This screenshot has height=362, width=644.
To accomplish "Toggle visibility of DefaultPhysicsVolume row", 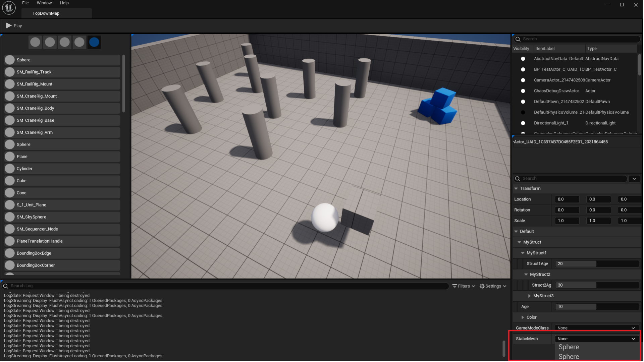I will click(x=523, y=112).
